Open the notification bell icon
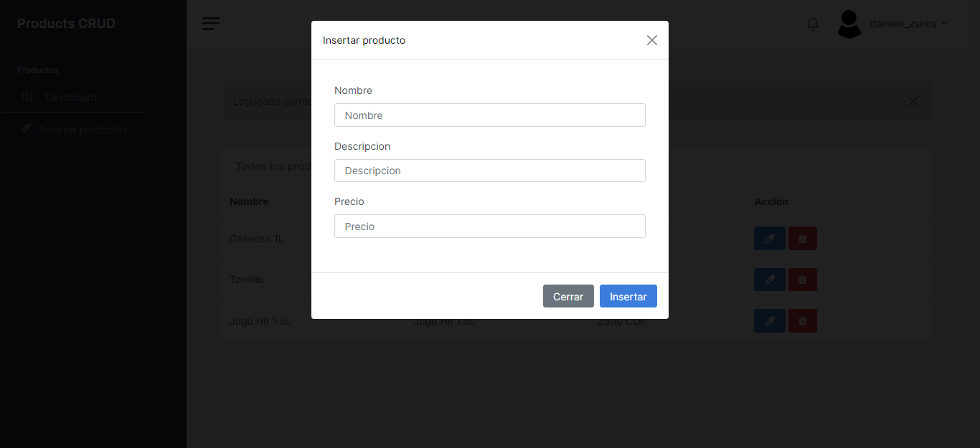980x448 pixels. coord(811,24)
